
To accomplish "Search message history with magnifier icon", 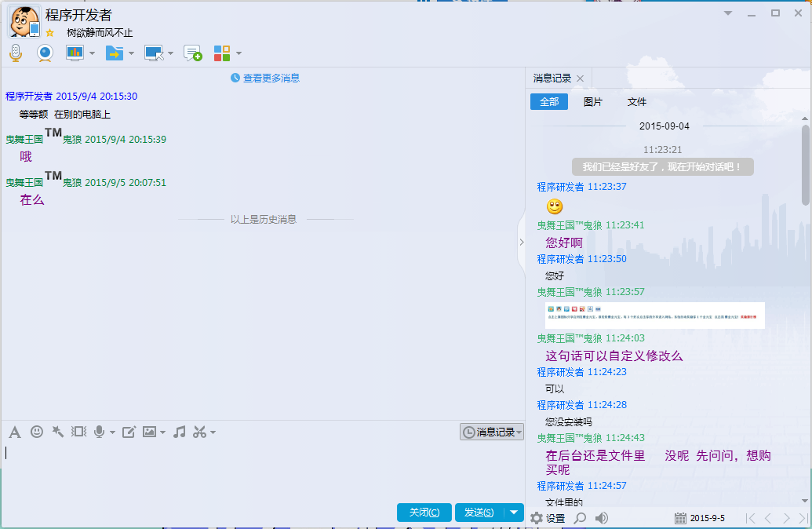I will [581, 518].
